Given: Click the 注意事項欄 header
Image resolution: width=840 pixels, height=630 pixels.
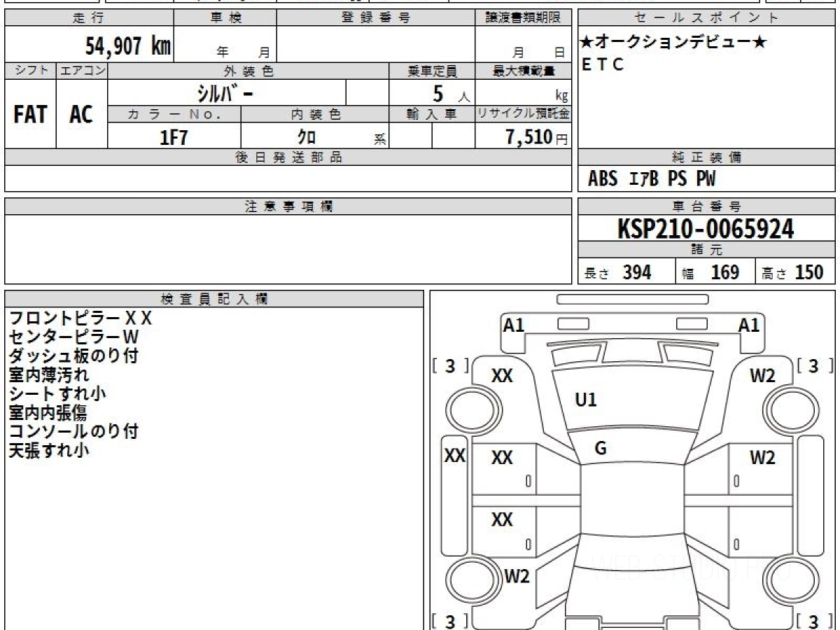Looking at the screenshot, I should pos(288,206).
